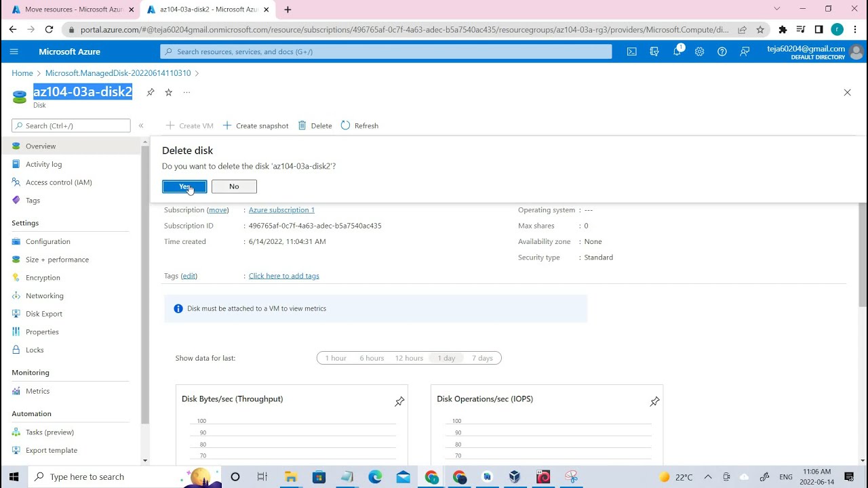Pin the Disk Bytes/sec chart
868x488 pixels.
click(x=399, y=402)
